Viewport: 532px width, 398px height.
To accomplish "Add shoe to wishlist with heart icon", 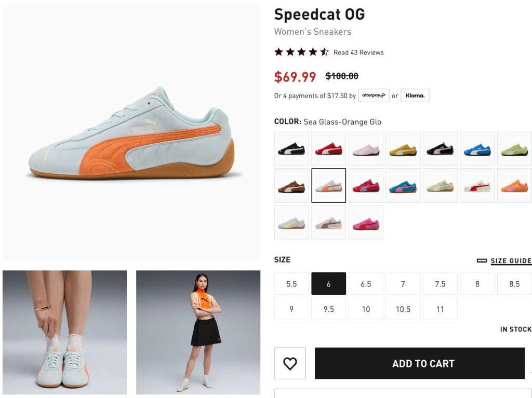I will pos(290,363).
